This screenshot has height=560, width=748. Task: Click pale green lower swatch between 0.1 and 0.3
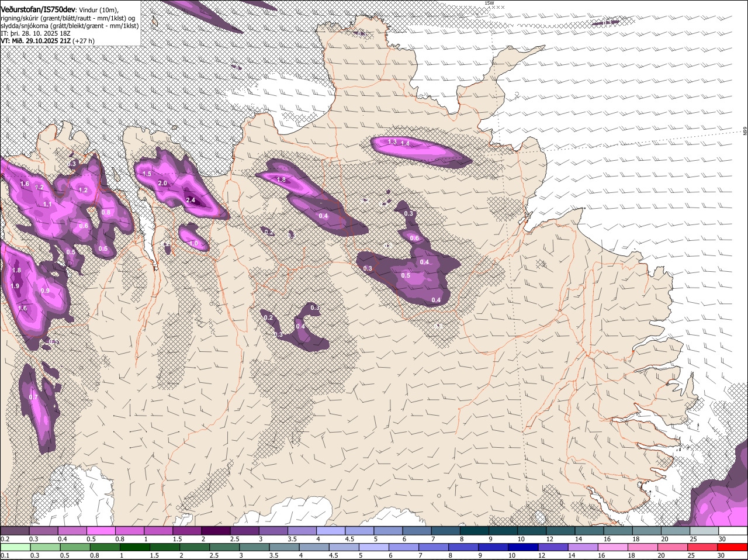[x=16, y=547]
